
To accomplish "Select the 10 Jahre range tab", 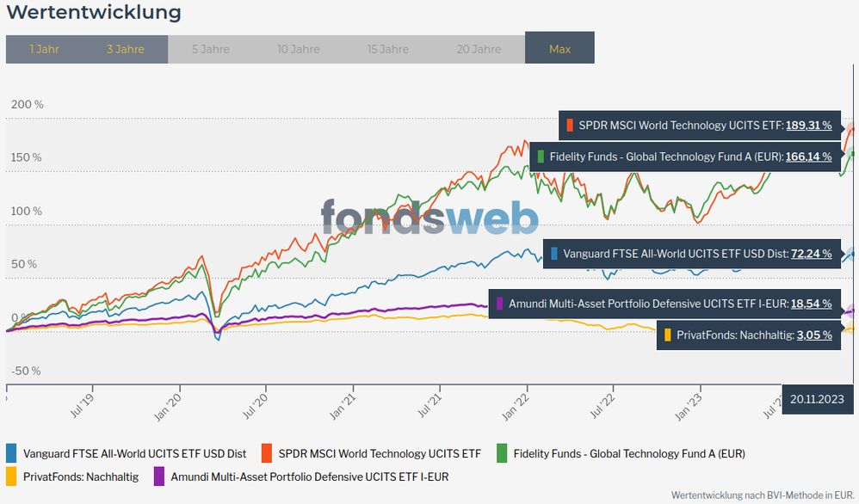I will 299,49.
